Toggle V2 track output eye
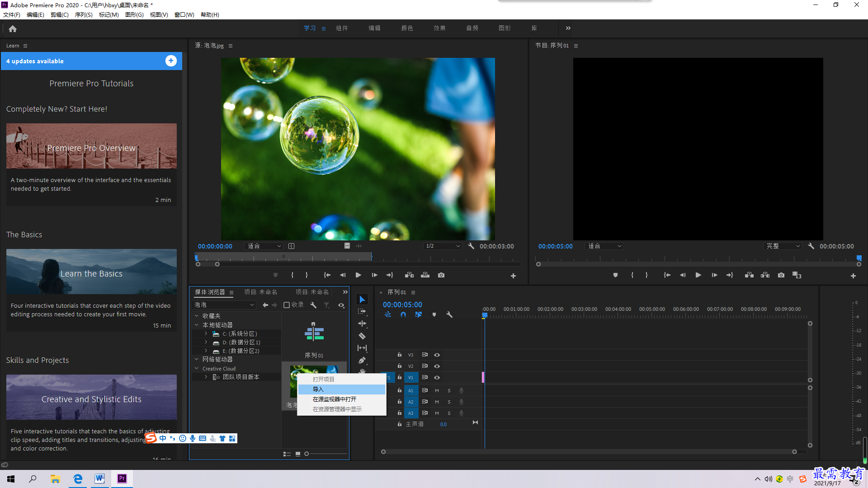The width and height of the screenshot is (868, 488). (x=437, y=366)
